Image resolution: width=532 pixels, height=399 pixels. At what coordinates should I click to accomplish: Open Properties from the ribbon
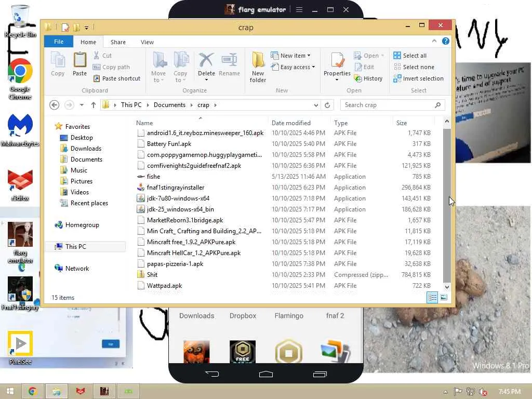tap(337, 66)
